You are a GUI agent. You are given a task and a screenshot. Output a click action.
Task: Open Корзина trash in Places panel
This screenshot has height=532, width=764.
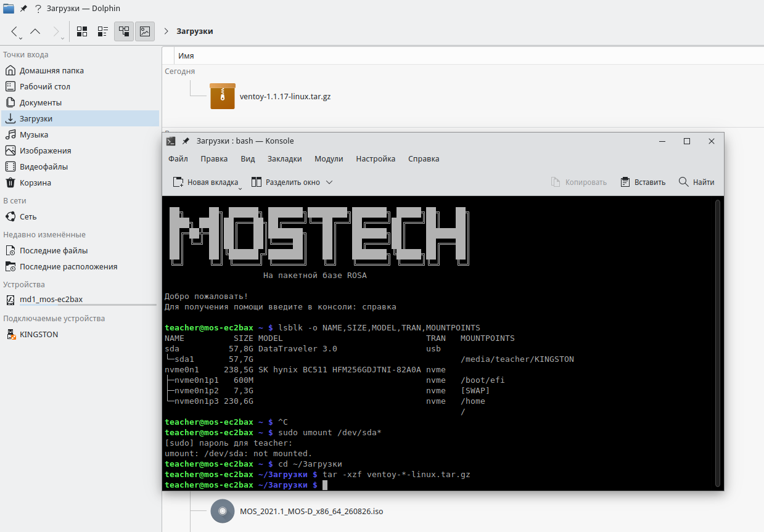point(80,182)
